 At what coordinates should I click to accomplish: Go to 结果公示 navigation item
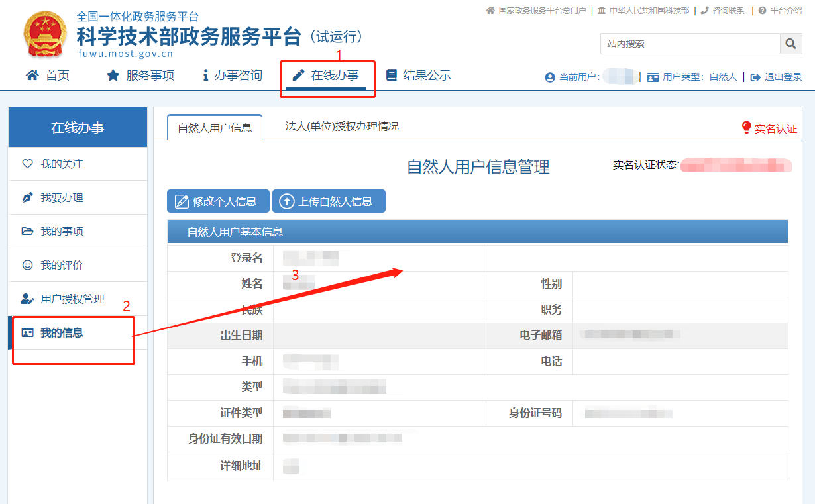pos(418,76)
